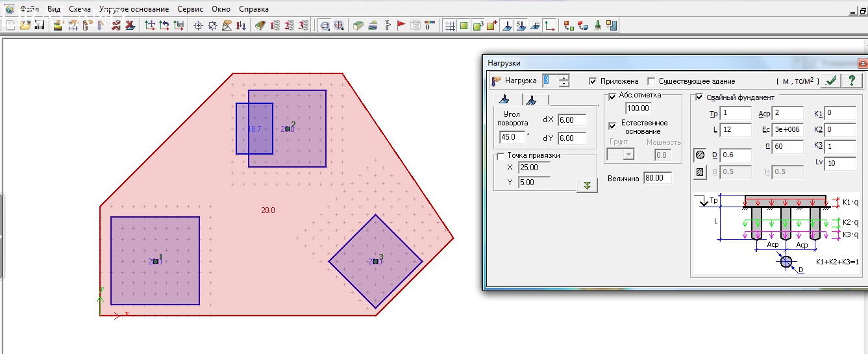Open the Упругое основание menu
Screen dimensions: 868x354
[x=134, y=9]
